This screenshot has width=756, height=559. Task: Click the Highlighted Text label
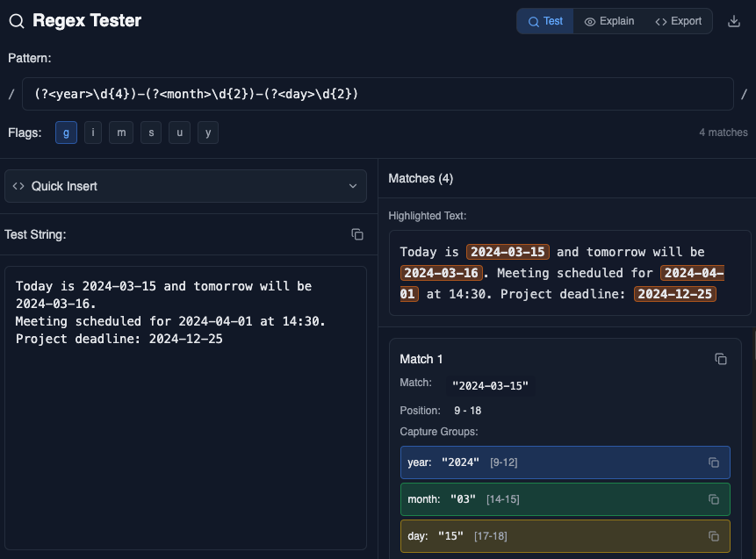428,216
